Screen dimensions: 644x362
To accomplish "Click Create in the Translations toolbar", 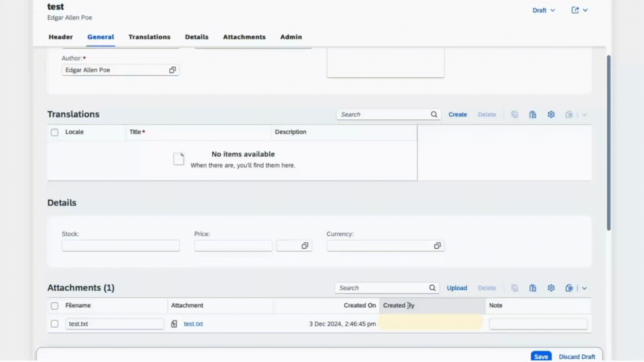I will pyautogui.click(x=458, y=115).
